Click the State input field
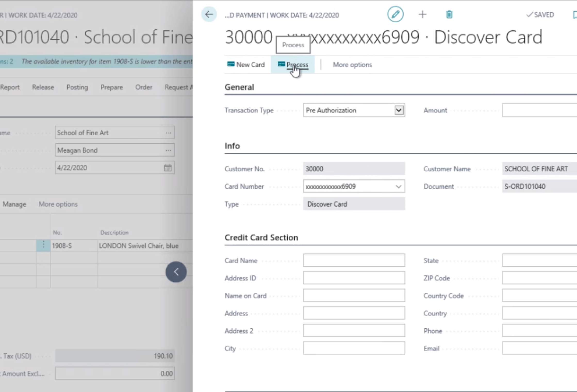The width and height of the screenshot is (577, 392). tap(539, 260)
